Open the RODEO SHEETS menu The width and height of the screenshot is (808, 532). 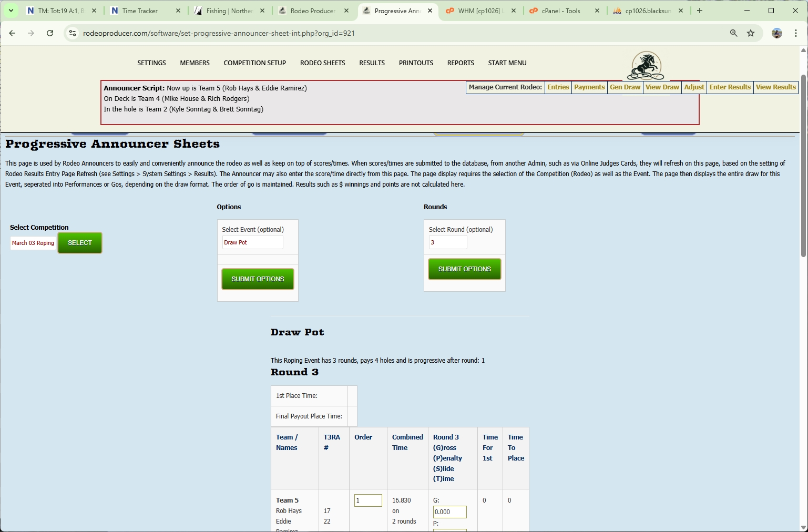point(322,63)
